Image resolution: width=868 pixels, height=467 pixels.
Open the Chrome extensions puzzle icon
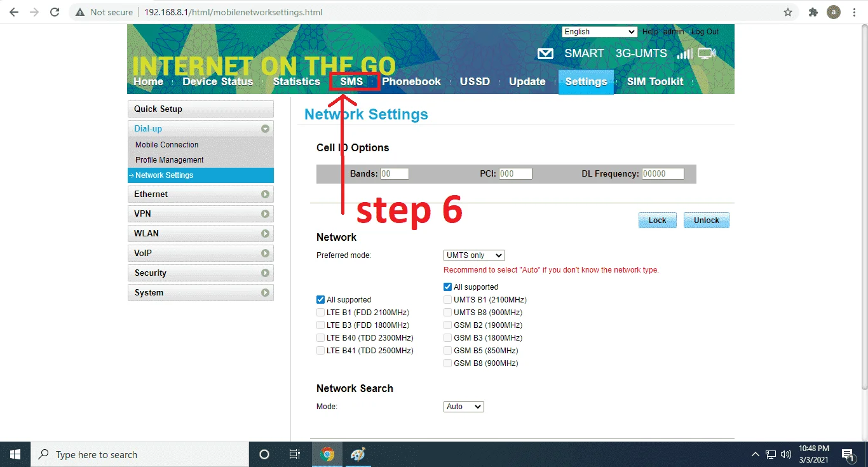(813, 12)
